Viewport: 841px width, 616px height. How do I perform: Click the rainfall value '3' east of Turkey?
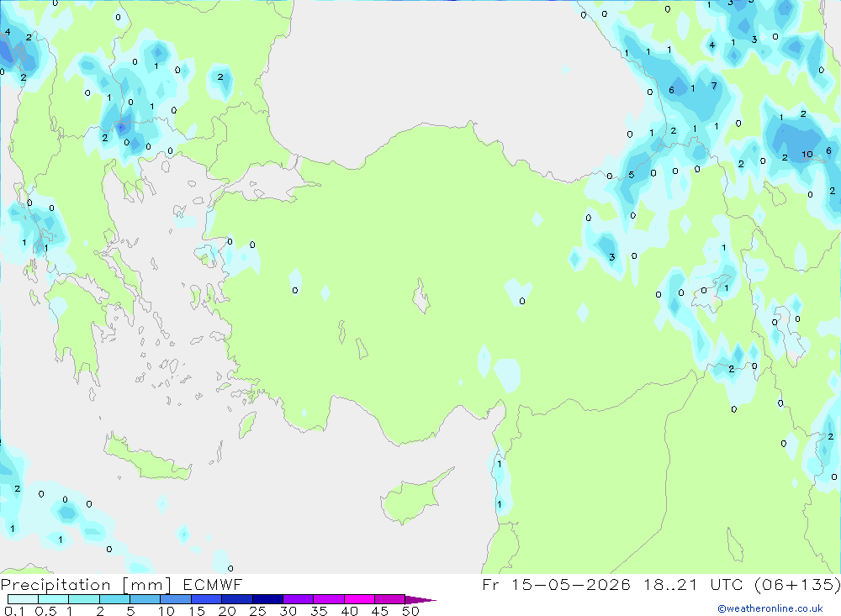click(x=612, y=257)
